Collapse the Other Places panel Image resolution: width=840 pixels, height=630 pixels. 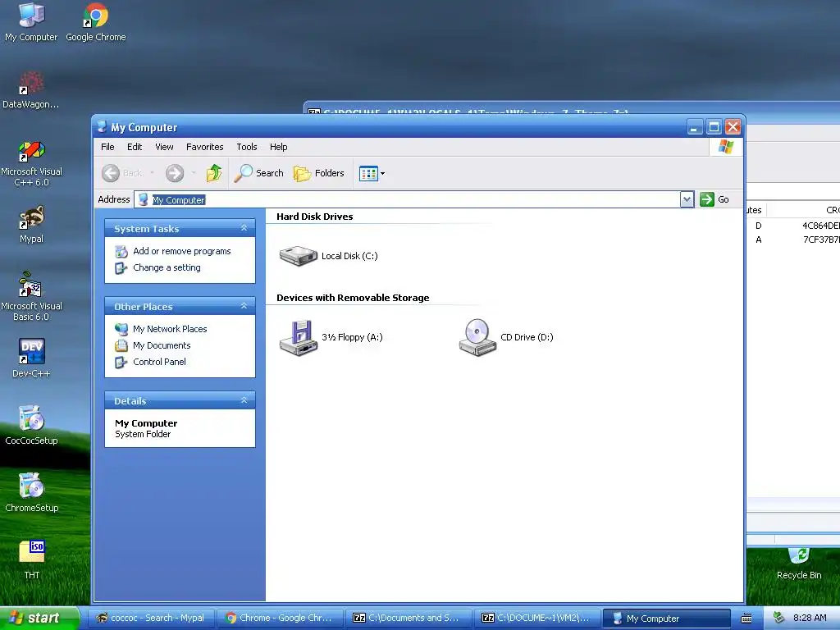(x=244, y=306)
